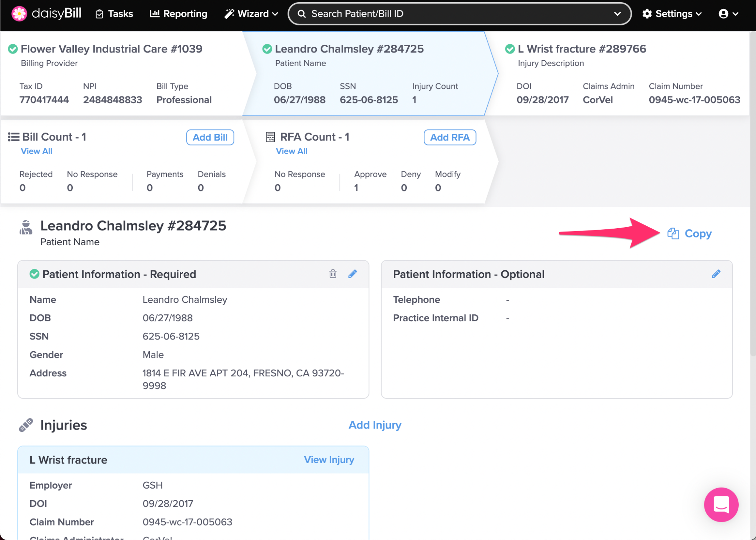Open the pink chat support bubble
This screenshot has height=540, width=756.
[x=721, y=504]
